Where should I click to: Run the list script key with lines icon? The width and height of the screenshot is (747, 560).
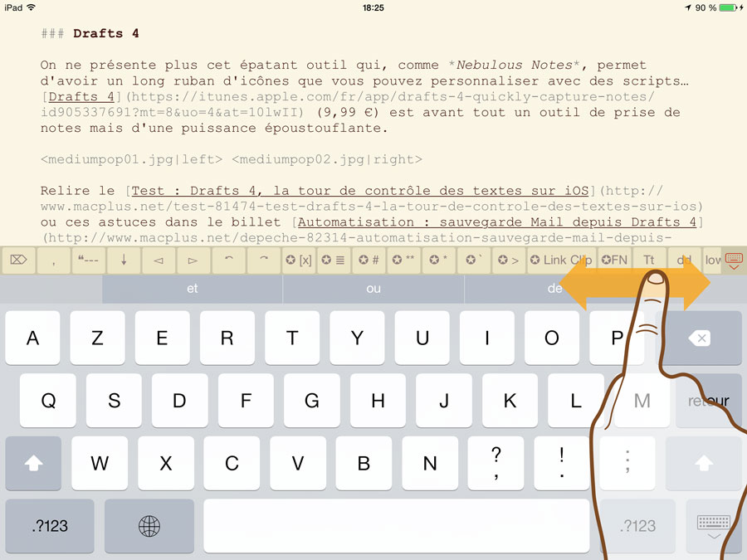(334, 260)
